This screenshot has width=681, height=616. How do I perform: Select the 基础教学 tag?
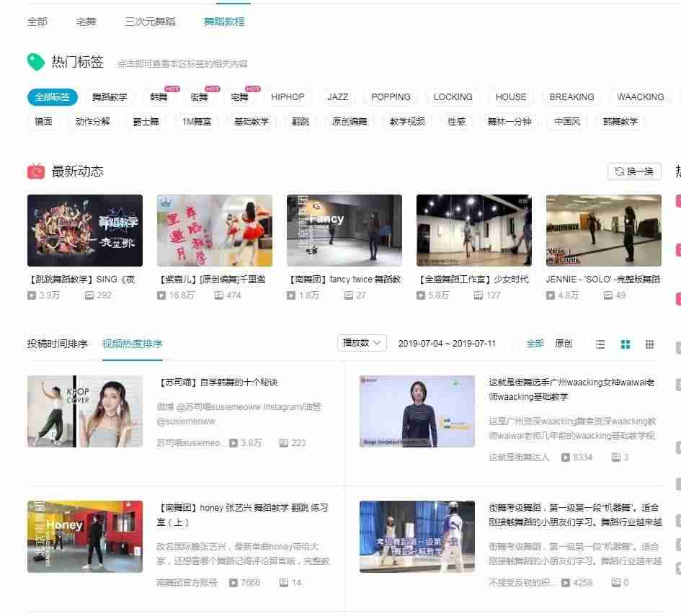point(252,122)
